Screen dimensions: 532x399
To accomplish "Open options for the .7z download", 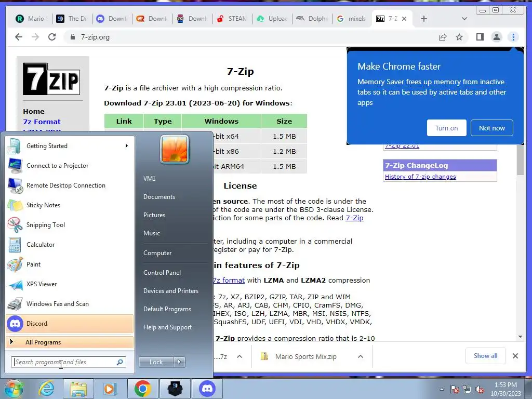I will 240,356.
